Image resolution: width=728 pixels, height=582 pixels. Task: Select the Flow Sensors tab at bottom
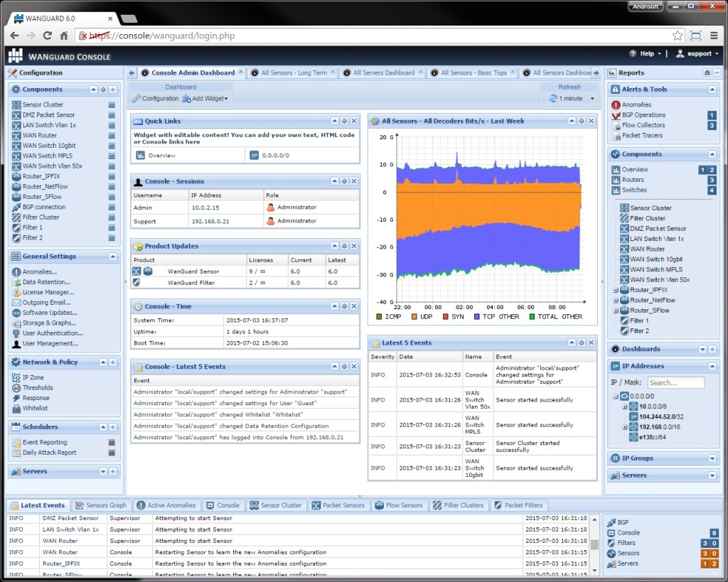[399, 505]
